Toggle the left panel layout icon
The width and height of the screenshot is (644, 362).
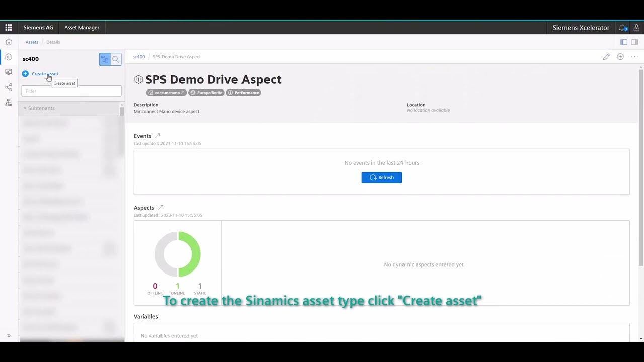[624, 42]
